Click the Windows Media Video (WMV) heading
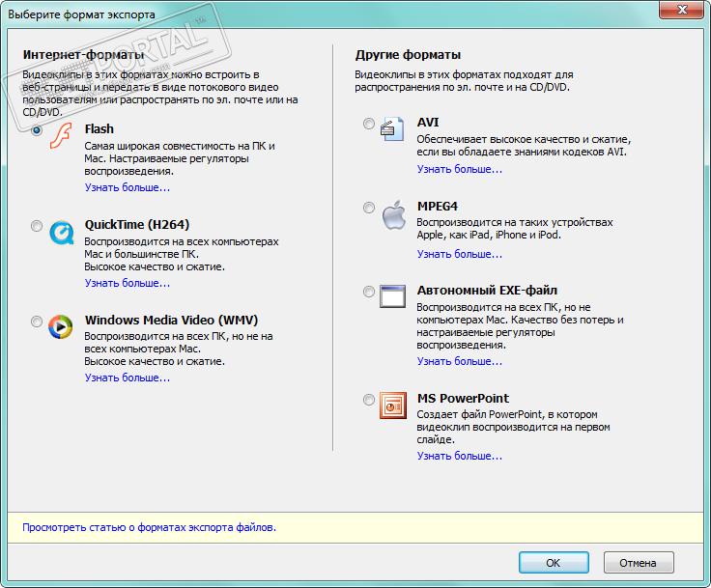The image size is (711, 588). pos(171,320)
